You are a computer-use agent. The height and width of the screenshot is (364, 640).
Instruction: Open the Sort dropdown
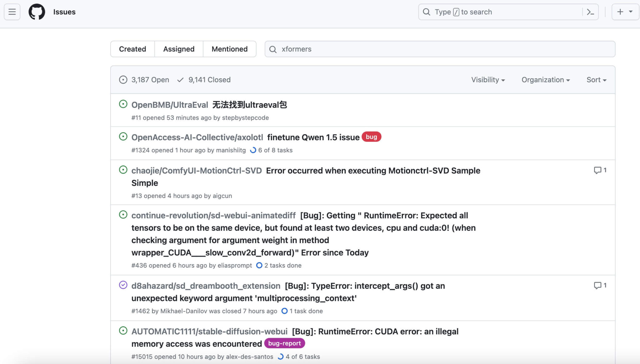tap(596, 80)
